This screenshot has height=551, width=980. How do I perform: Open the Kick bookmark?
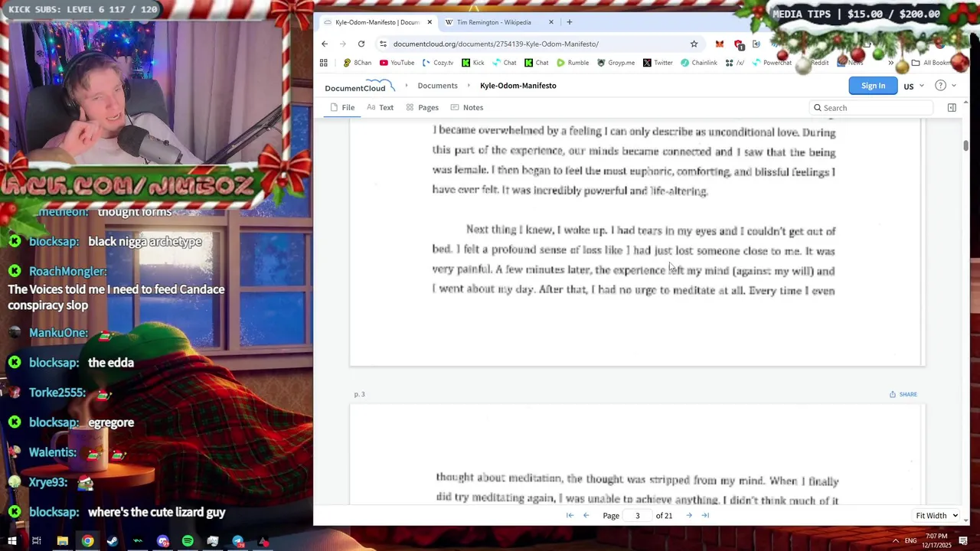[x=473, y=63]
